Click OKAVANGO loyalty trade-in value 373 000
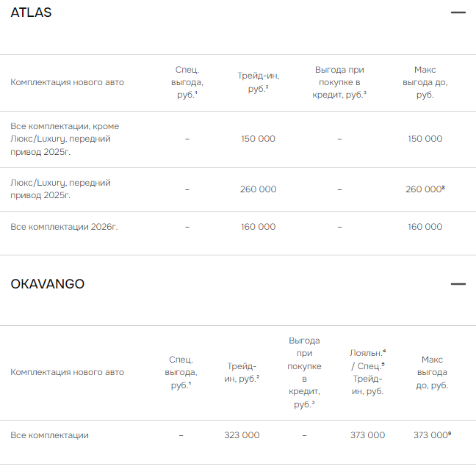The width and height of the screenshot is (476, 469). pyautogui.click(x=367, y=435)
